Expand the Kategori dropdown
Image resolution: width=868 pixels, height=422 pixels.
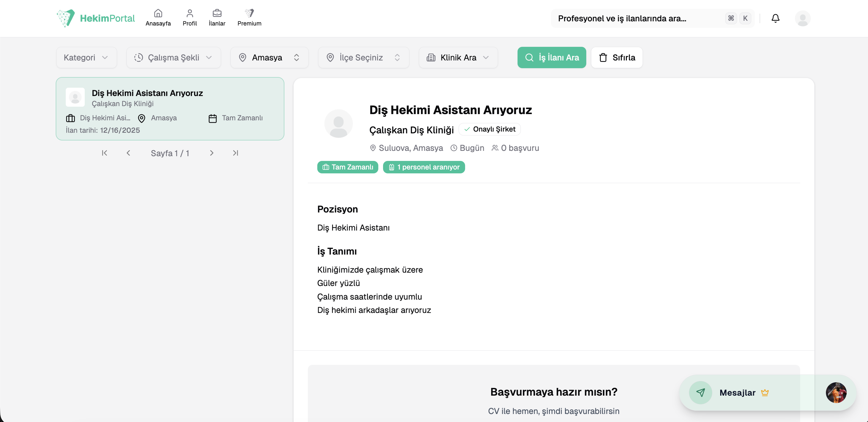[86, 57]
